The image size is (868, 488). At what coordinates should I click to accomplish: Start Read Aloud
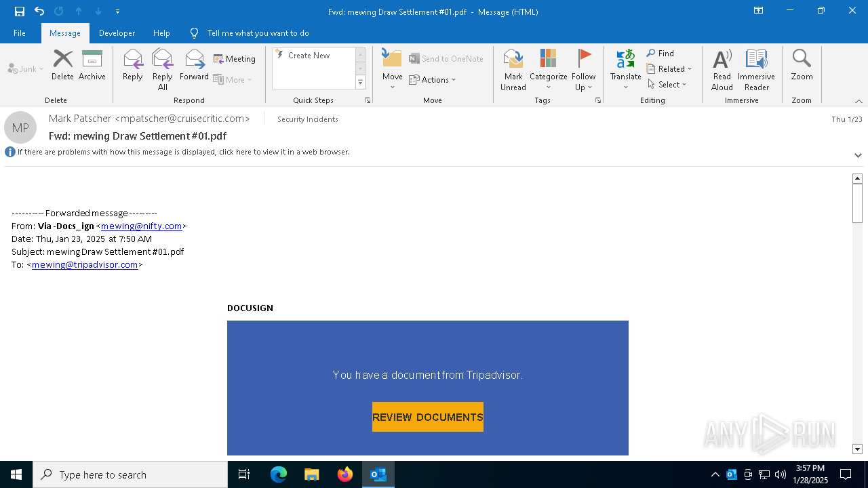coord(722,69)
